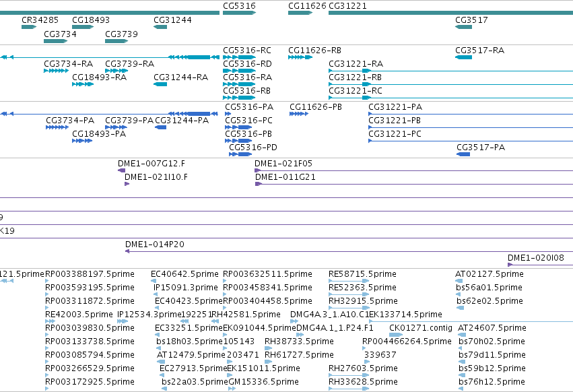Viewport: 573px width, 392px height.
Task: Click the CG11626-RB transcript label
Action: [314, 51]
